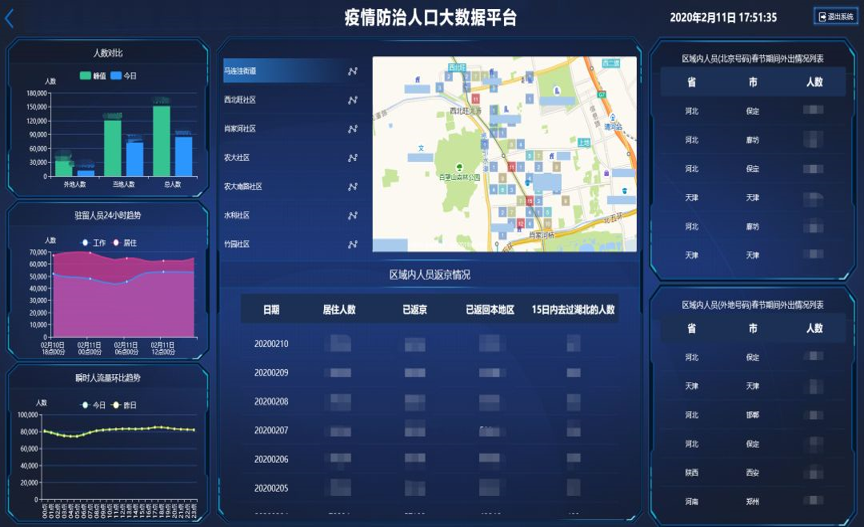Toggle the 昨日 series in 瞬时人流量 legend
The image size is (864, 527).
pyautogui.click(x=123, y=405)
